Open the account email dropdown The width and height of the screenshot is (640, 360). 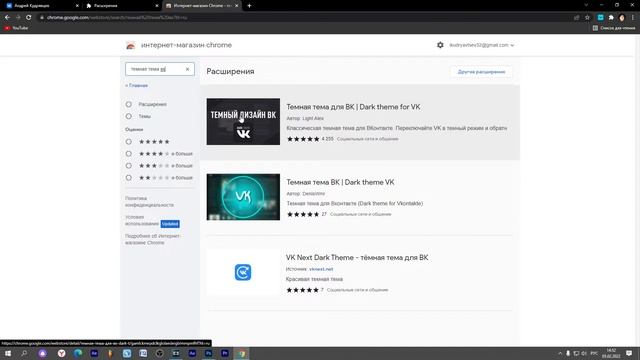(482, 45)
